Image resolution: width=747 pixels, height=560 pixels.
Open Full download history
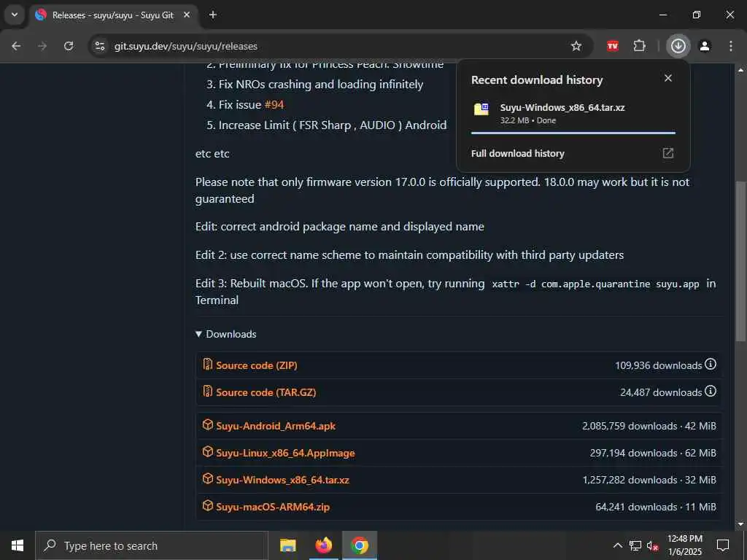pyautogui.click(x=517, y=153)
